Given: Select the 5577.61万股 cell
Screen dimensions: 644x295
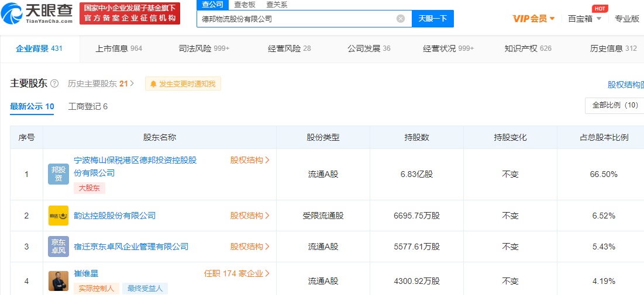Looking at the screenshot, I should coord(416,247).
